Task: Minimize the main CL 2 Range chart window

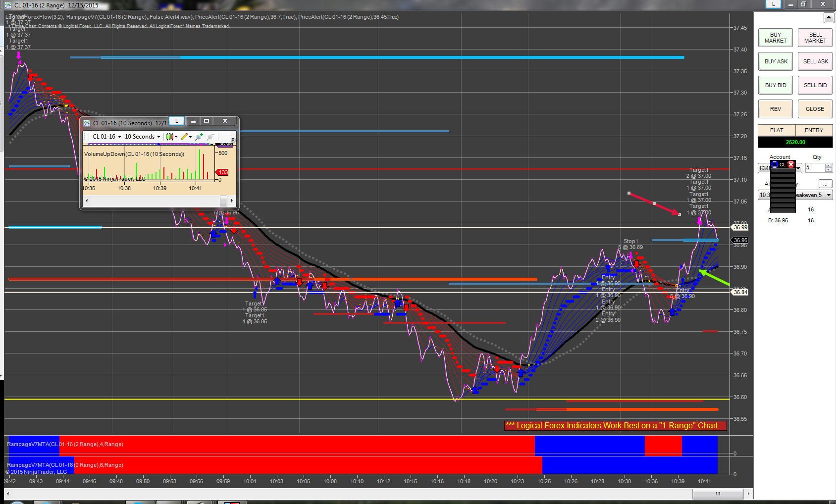Action: pyautogui.click(x=790, y=4)
